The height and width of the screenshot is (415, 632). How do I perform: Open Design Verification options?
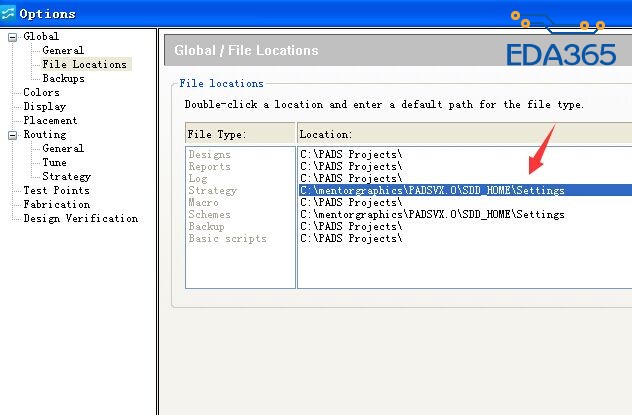coord(80,218)
